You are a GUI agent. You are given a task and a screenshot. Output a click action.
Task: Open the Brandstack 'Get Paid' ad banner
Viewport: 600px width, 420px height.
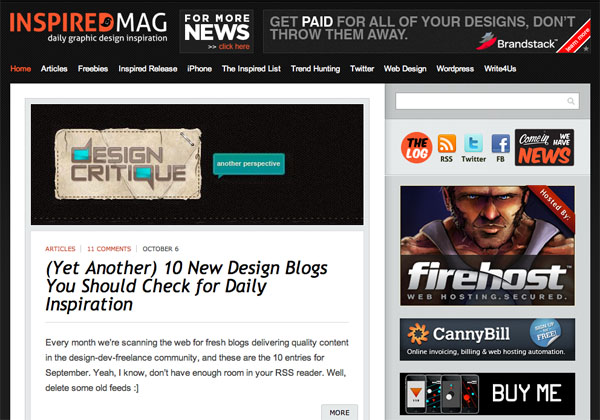click(427, 31)
